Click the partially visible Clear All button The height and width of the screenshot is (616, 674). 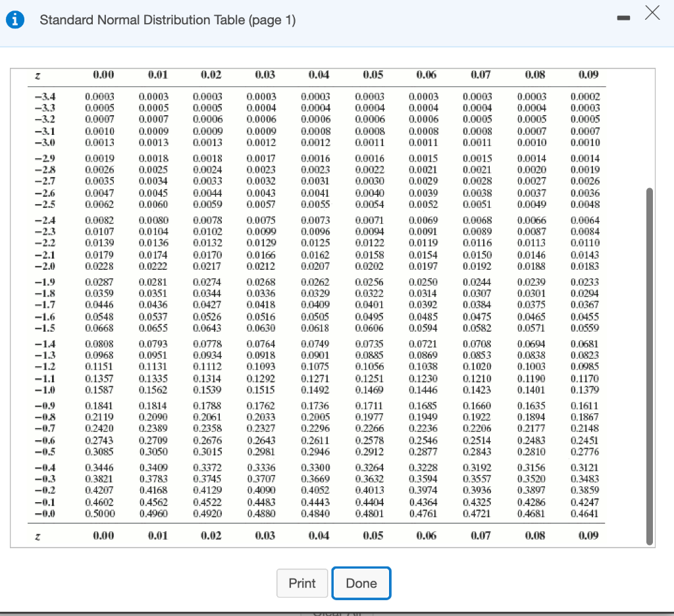337,611
